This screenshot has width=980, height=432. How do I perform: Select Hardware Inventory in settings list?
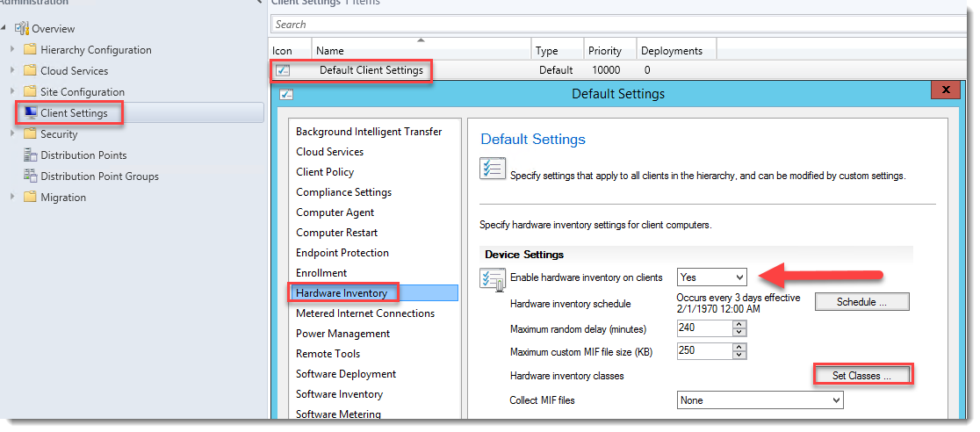click(342, 293)
